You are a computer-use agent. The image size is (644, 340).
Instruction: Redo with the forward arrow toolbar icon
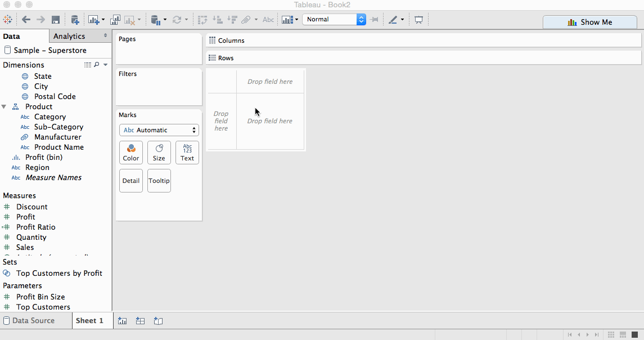40,19
